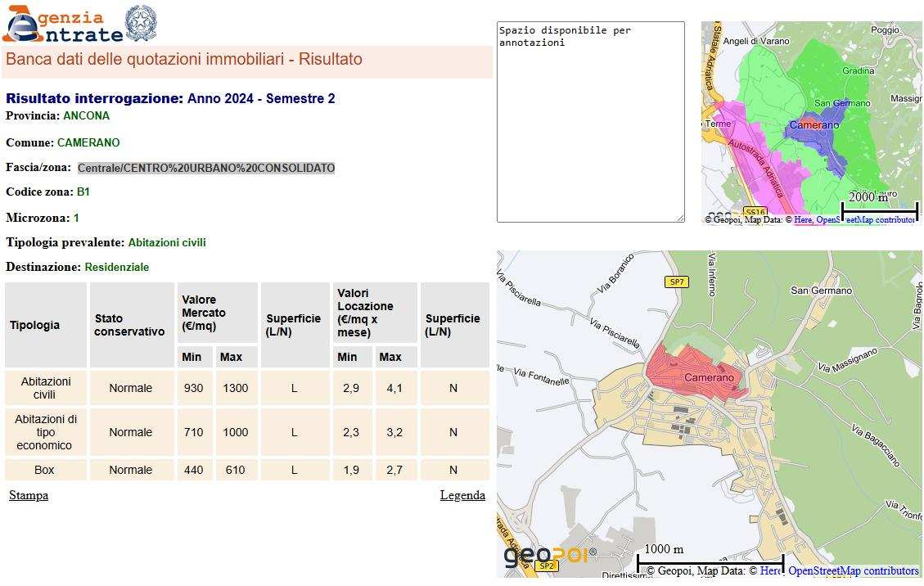Click the Agenzia Entrate logo

click(62, 24)
